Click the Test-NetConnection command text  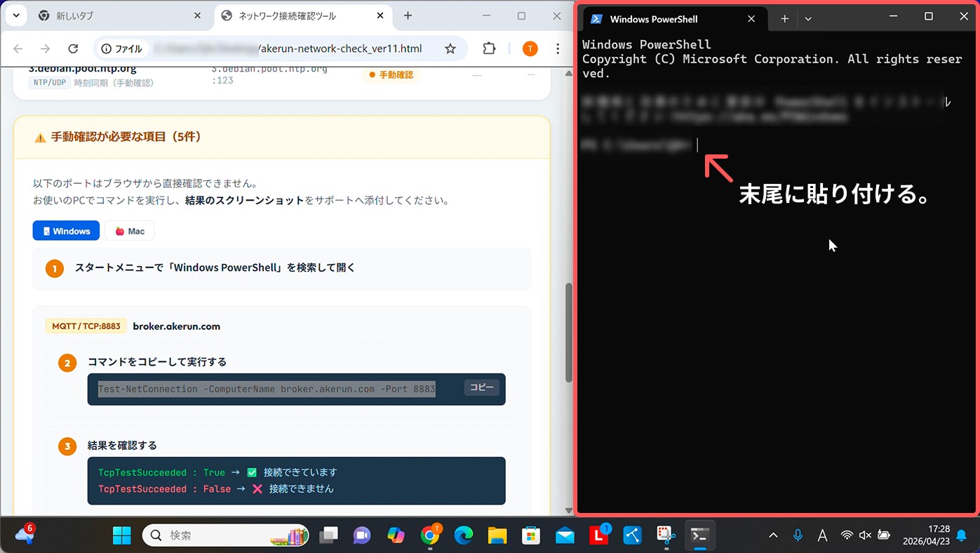267,389
